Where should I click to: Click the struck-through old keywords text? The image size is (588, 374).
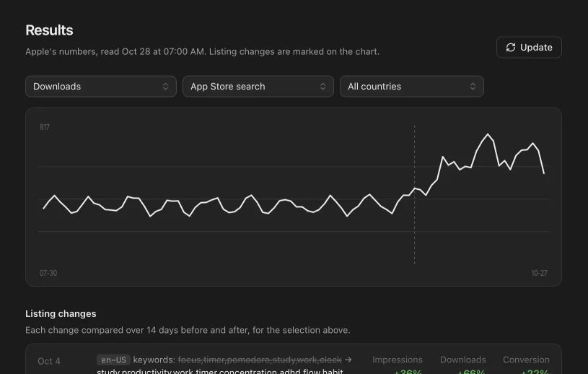point(260,360)
